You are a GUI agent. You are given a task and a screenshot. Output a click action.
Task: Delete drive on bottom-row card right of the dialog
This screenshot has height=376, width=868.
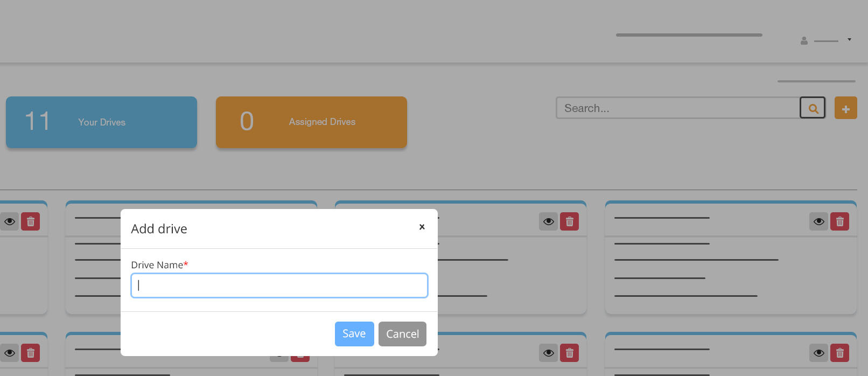tap(570, 353)
